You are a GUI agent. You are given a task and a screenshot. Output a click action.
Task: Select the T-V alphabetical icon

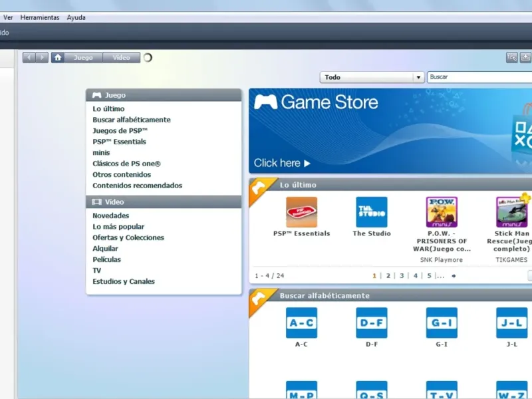point(442,390)
